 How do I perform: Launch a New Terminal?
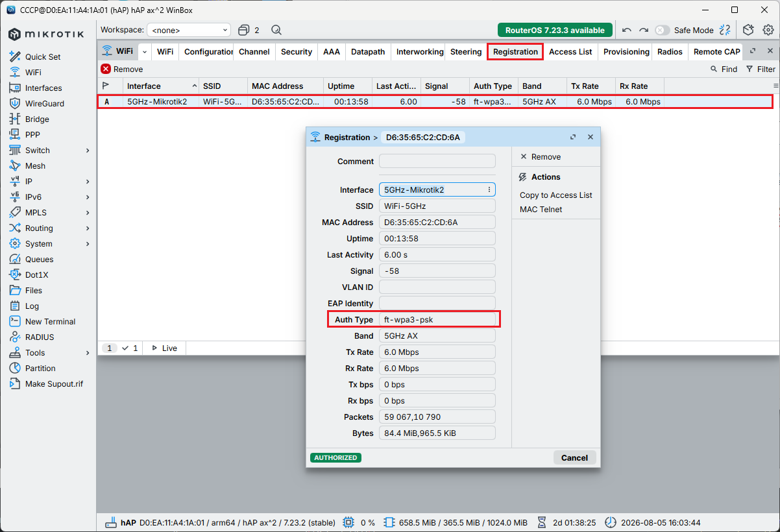(50, 321)
